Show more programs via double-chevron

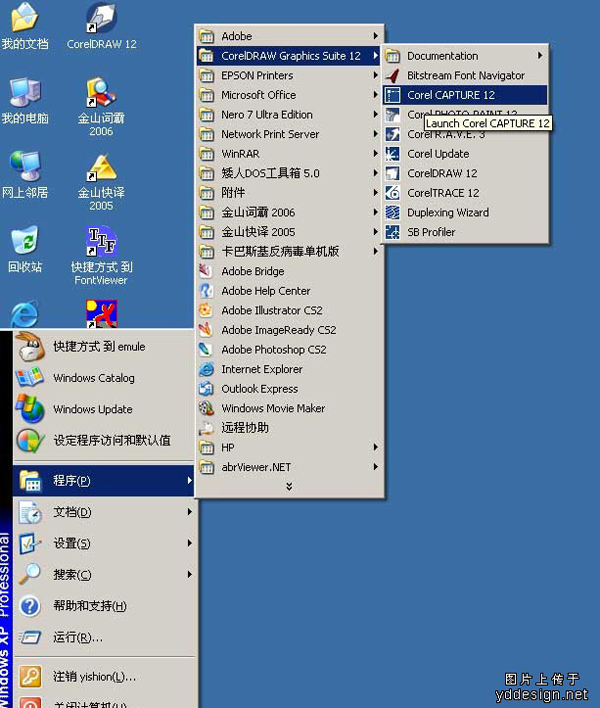289,486
